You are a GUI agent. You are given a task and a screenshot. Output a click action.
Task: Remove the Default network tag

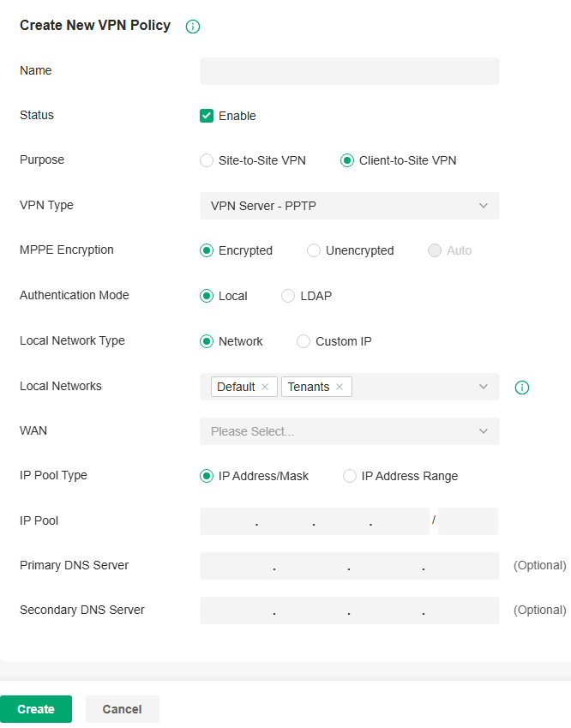266,387
